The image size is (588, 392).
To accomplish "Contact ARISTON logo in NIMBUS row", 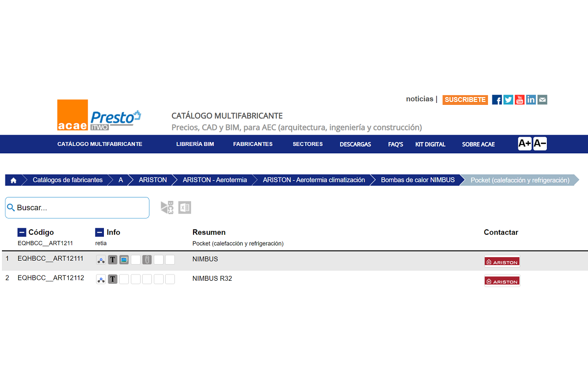I will coord(502,261).
